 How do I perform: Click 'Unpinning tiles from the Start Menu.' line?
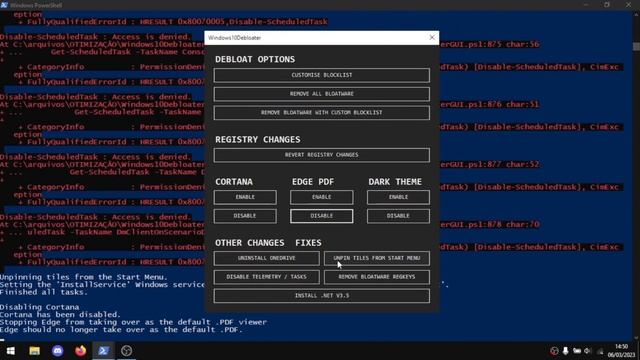pyautogui.click(x=84, y=277)
